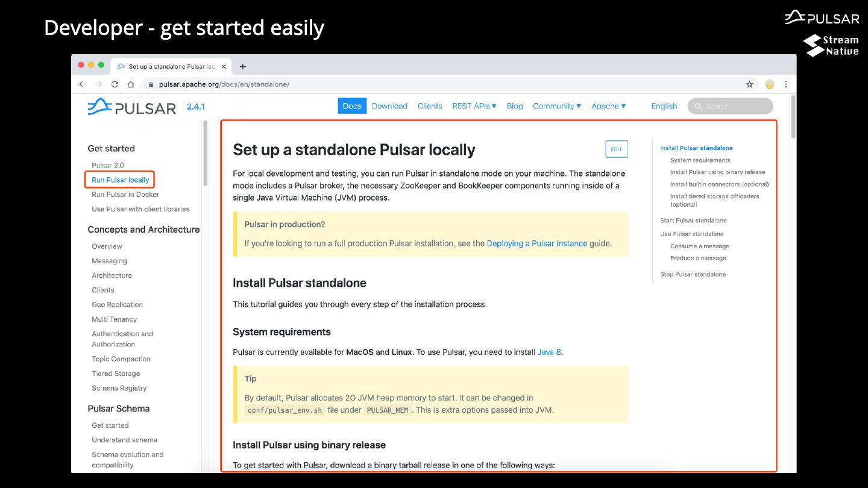Open Authentication and Authorization in the sidebar
This screenshot has width=868, height=488.
(122, 339)
